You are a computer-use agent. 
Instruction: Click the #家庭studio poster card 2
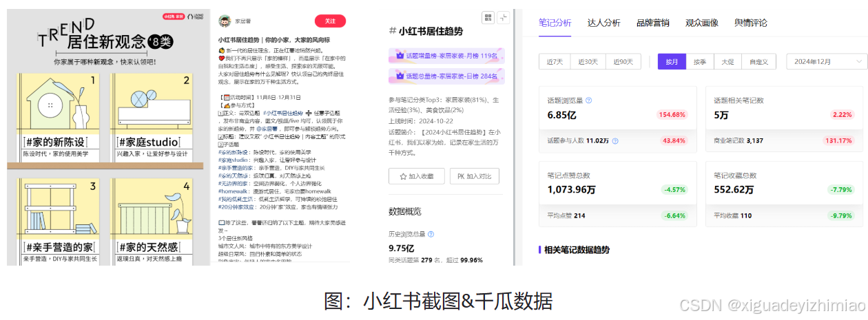(151, 116)
